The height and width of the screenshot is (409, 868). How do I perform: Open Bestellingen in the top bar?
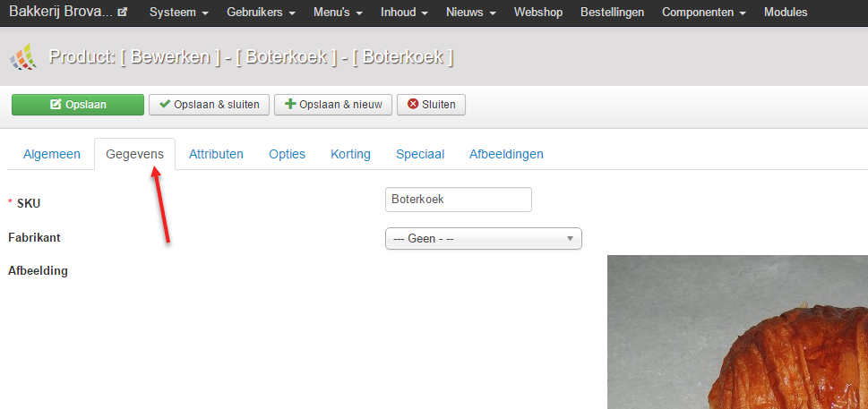coord(612,13)
